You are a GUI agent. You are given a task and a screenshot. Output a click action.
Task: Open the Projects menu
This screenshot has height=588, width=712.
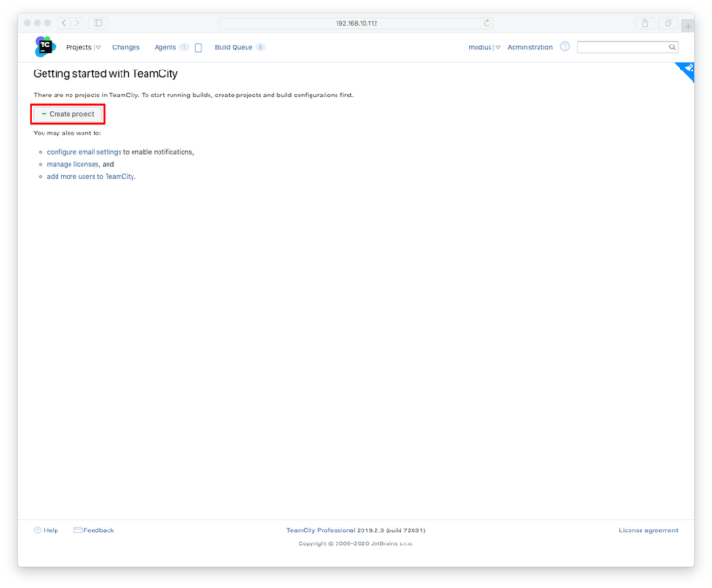click(79, 47)
